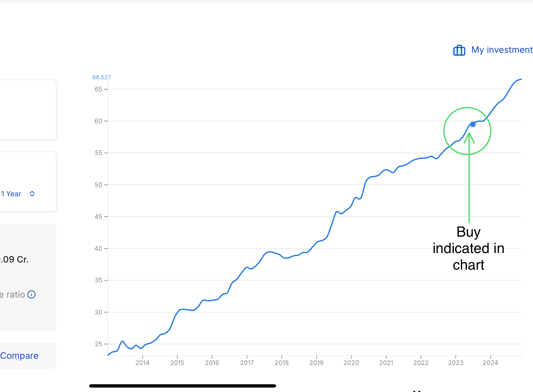Screen dimensions: 533x392
Task: Select the 2019 label on the x-axis
Action: pos(316,363)
